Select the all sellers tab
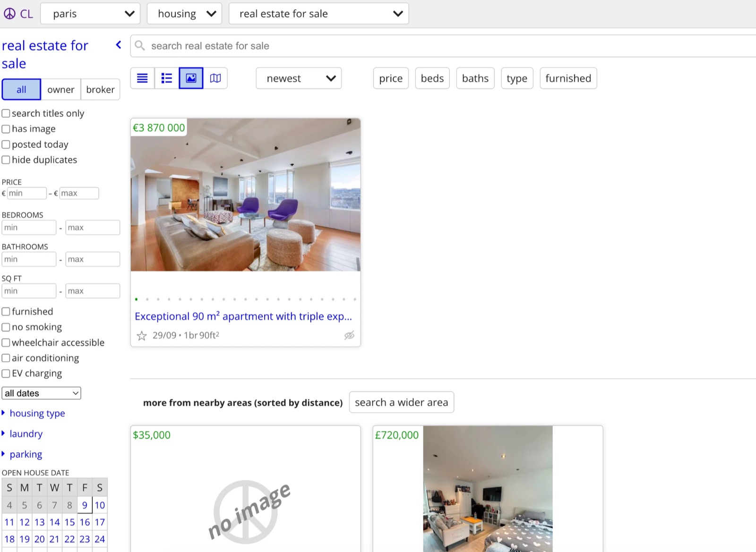 click(x=21, y=89)
